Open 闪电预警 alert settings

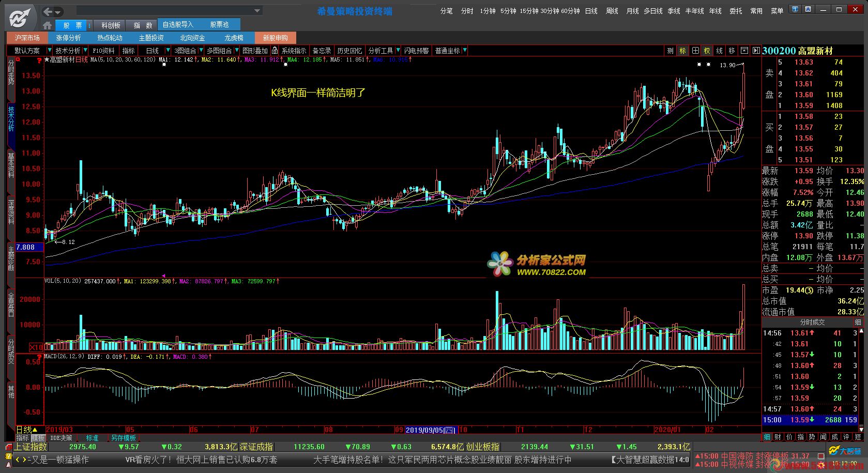point(417,50)
